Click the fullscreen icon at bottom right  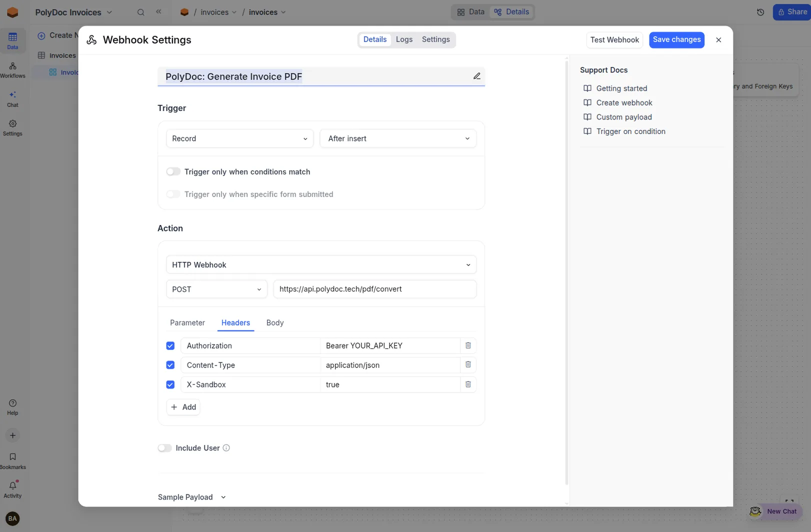(789, 501)
